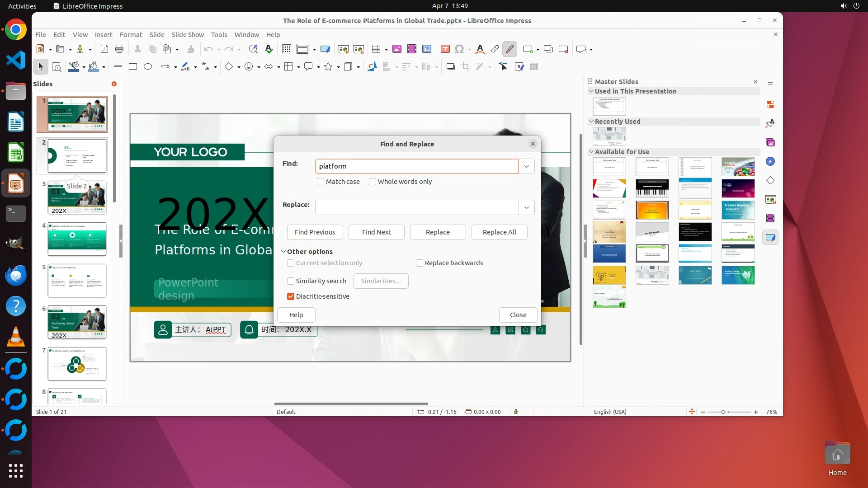Open Chrome from the Ubuntu dock

(16, 30)
